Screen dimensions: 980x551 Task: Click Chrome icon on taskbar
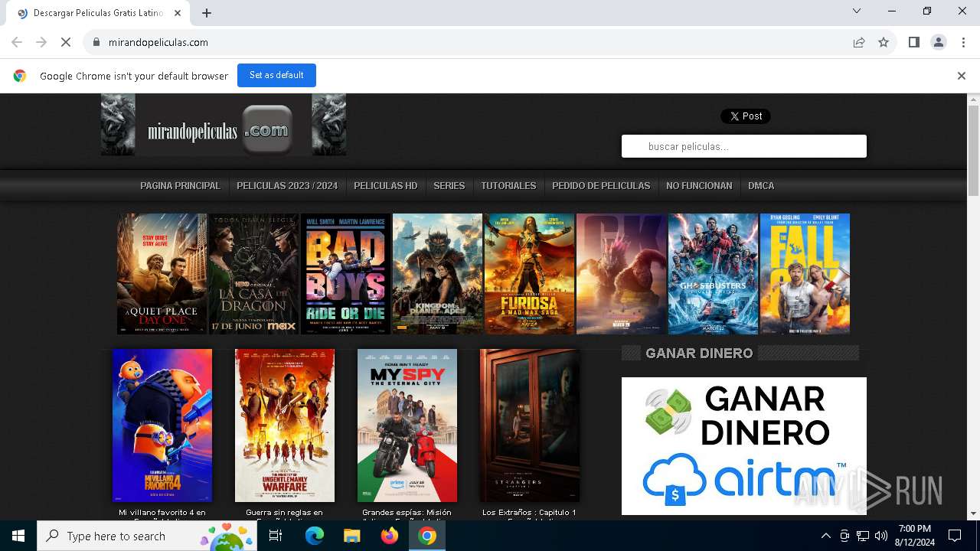click(427, 536)
